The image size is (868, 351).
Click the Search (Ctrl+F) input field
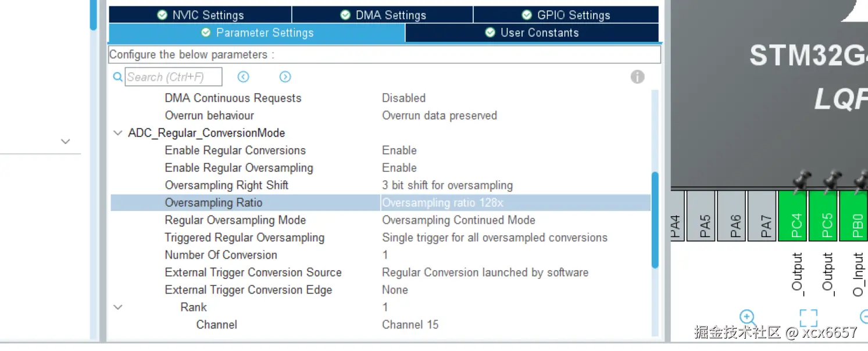pyautogui.click(x=173, y=77)
